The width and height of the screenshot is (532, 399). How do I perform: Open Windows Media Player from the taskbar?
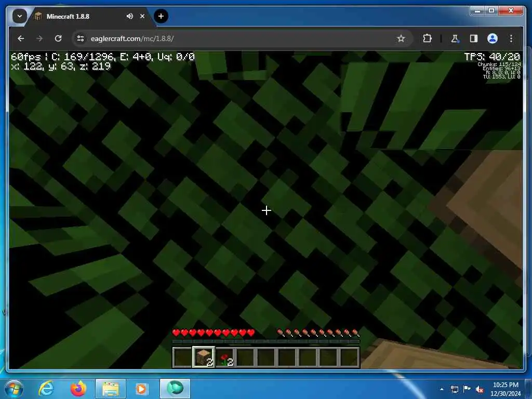pyautogui.click(x=141, y=389)
